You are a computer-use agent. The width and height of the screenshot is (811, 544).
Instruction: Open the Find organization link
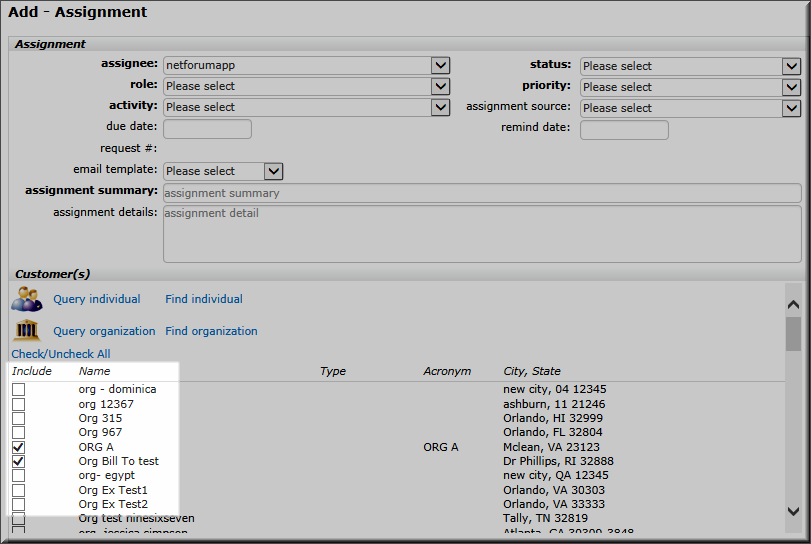click(211, 331)
